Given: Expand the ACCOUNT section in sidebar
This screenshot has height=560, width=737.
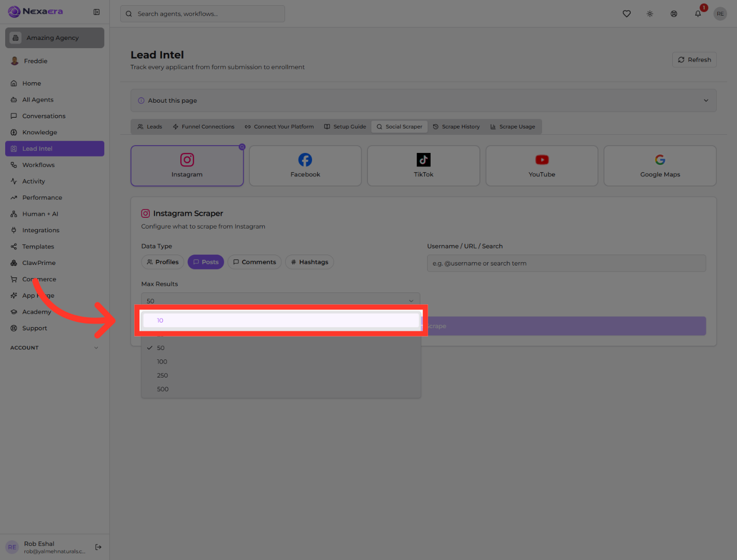Looking at the screenshot, I should tap(54, 348).
